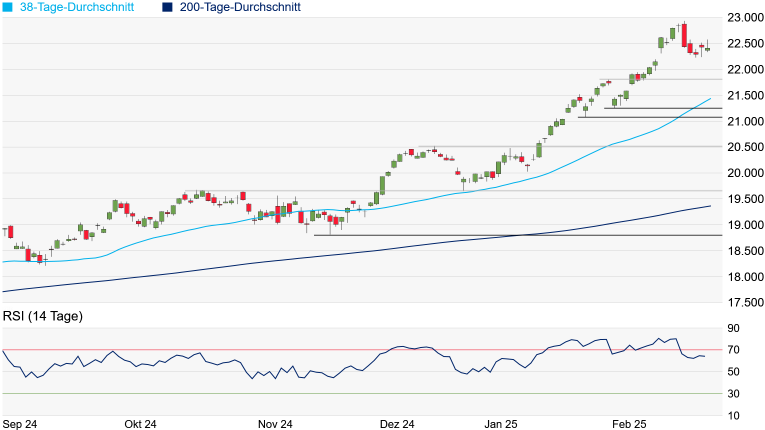This screenshot has height=430, width=765.
Task: Toggle the 200-Tage-Durchschnitt legend label
Action: coord(240,7)
